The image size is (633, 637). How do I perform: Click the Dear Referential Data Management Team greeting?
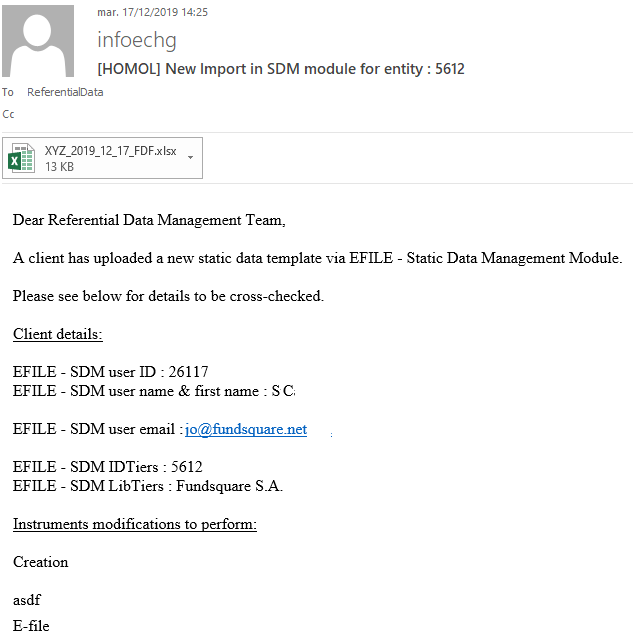tap(156, 220)
